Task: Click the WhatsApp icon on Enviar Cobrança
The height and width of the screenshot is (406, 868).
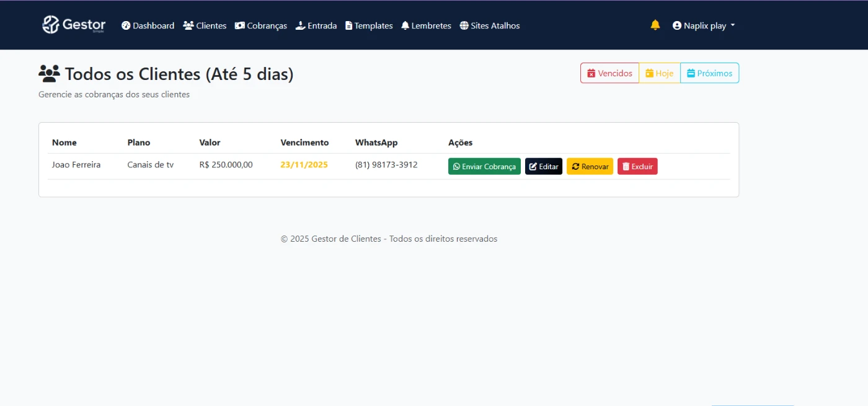Action: coord(456,167)
